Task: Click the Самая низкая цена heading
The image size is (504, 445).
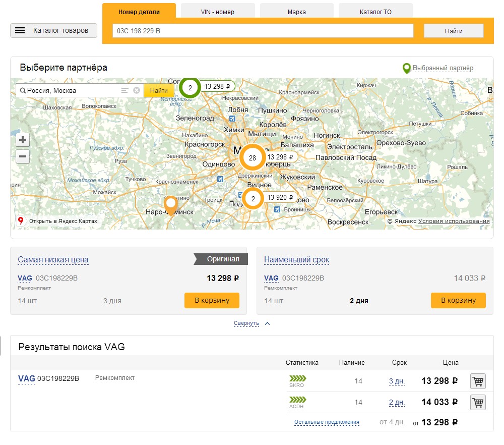Action: point(53,260)
